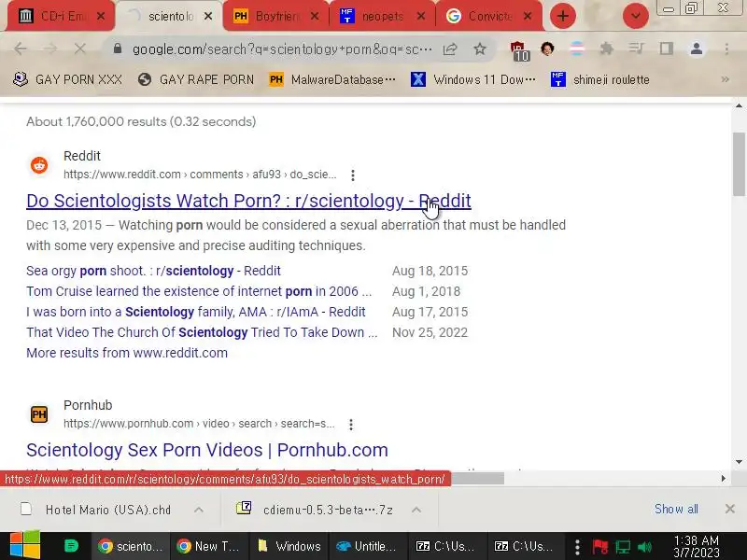Bookmark this page with the star
Viewport: 747px width, 560px height.
480,49
